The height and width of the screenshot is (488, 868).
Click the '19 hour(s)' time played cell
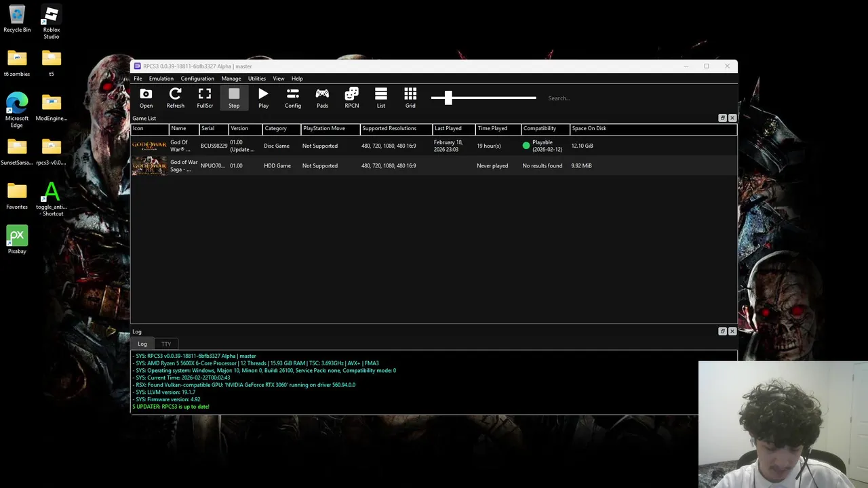489,146
